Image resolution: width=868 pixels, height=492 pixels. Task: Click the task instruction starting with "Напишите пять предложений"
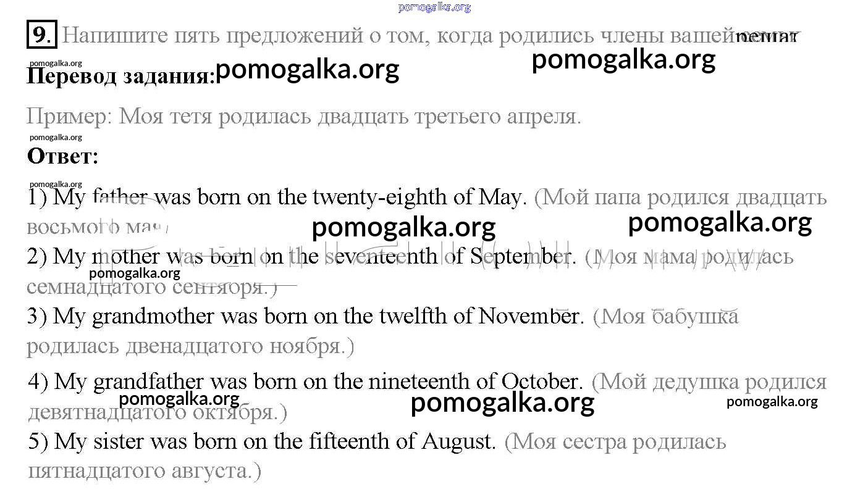tap(395, 35)
